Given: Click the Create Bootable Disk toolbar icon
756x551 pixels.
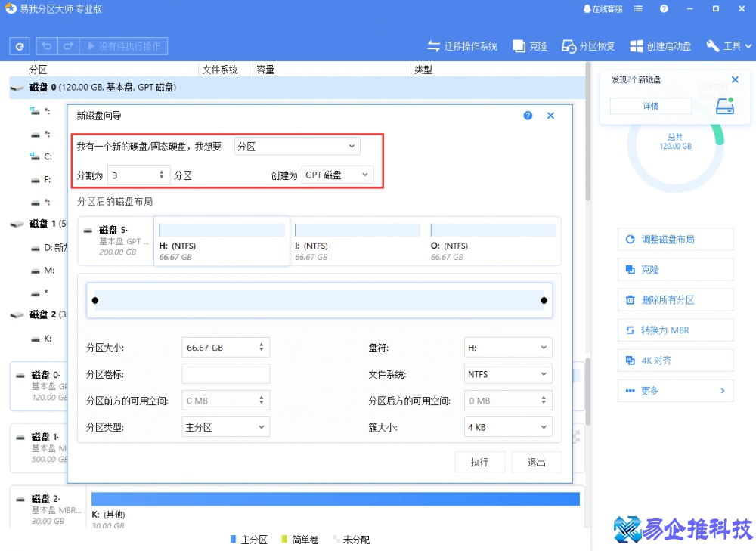Looking at the screenshot, I should click(x=658, y=45).
